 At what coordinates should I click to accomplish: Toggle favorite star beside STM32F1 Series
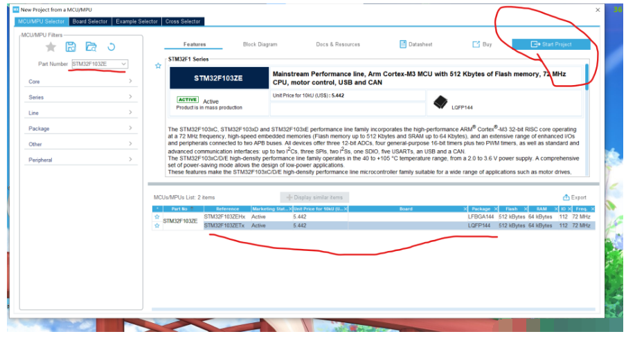coord(158,66)
